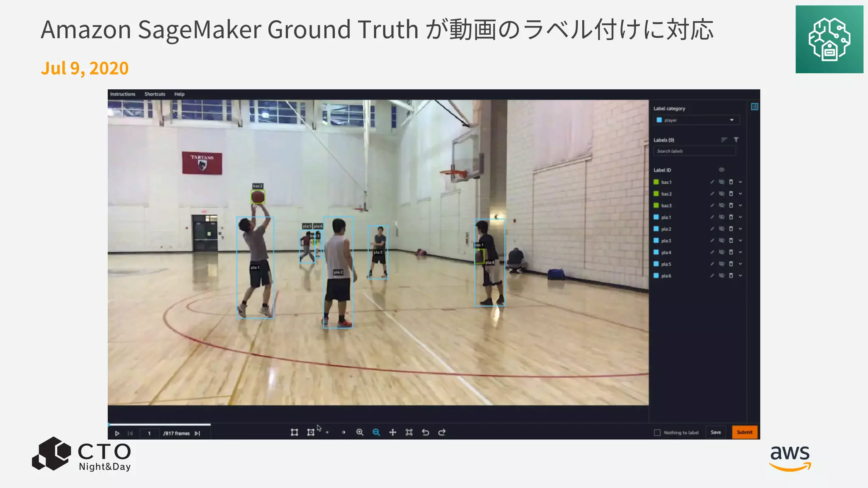Skip to next frame
Viewport: 868px width, 488px height.
[x=197, y=433]
